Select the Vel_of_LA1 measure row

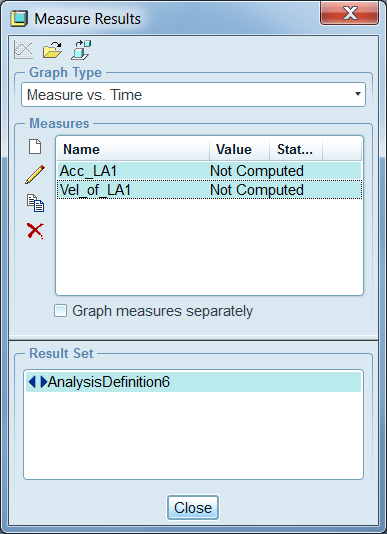[209, 190]
